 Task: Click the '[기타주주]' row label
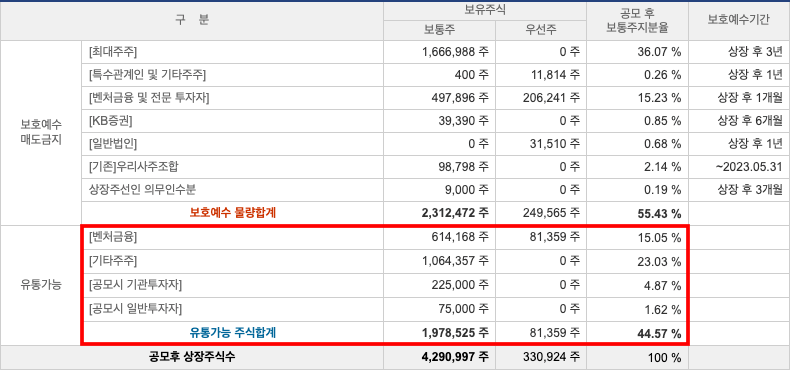click(112, 261)
